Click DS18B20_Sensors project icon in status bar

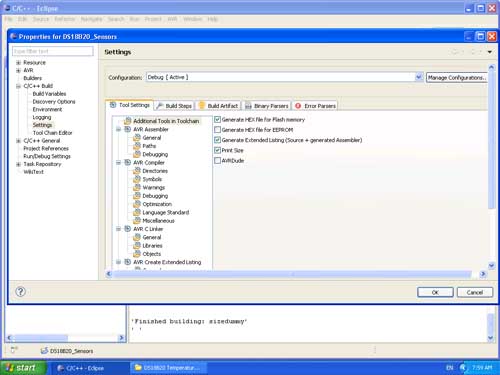[x=44, y=350]
